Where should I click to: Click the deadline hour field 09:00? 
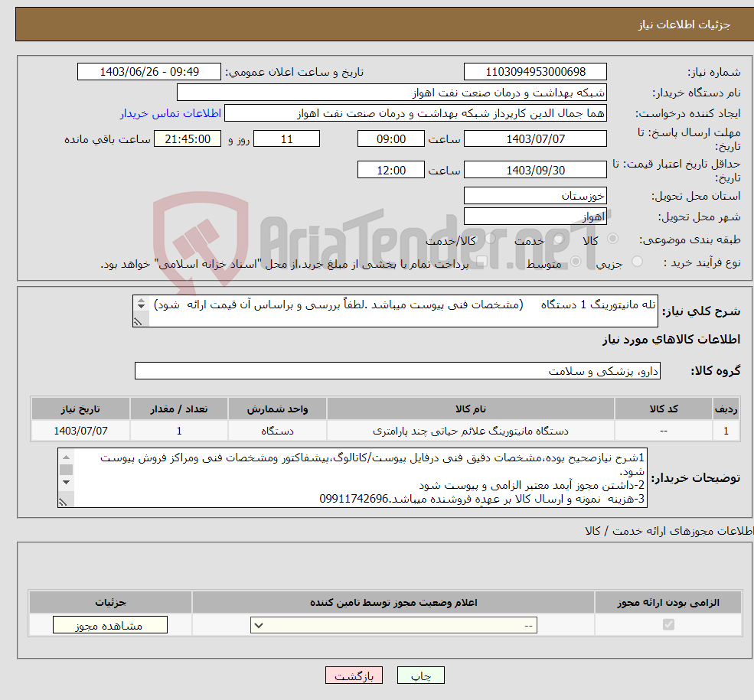(x=391, y=138)
